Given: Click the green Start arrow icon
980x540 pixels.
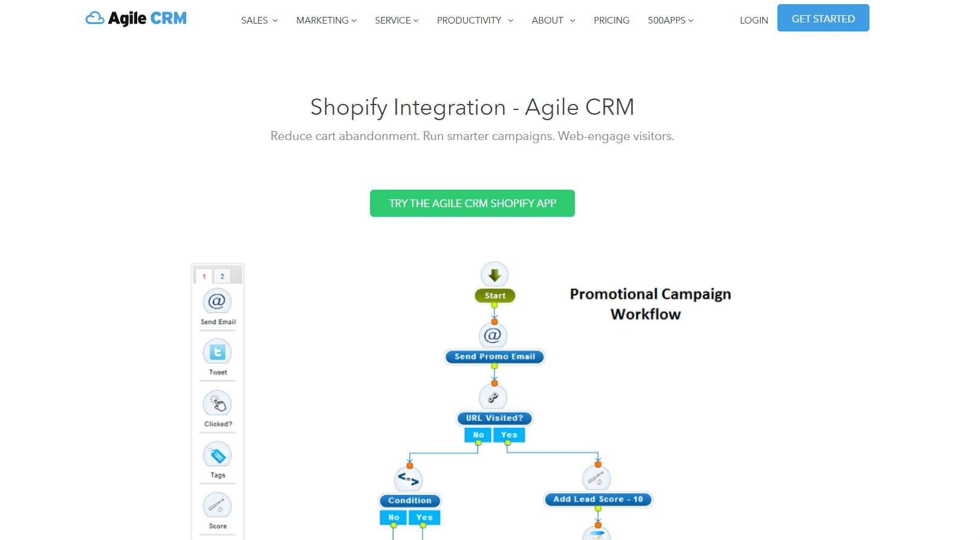Looking at the screenshot, I should click(x=495, y=275).
